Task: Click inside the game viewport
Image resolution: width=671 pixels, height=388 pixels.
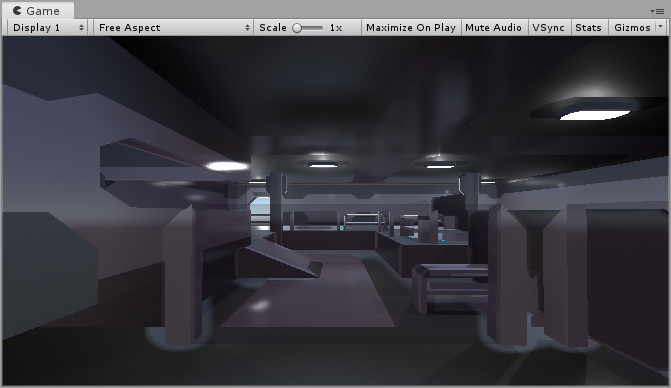Action: [x=335, y=210]
